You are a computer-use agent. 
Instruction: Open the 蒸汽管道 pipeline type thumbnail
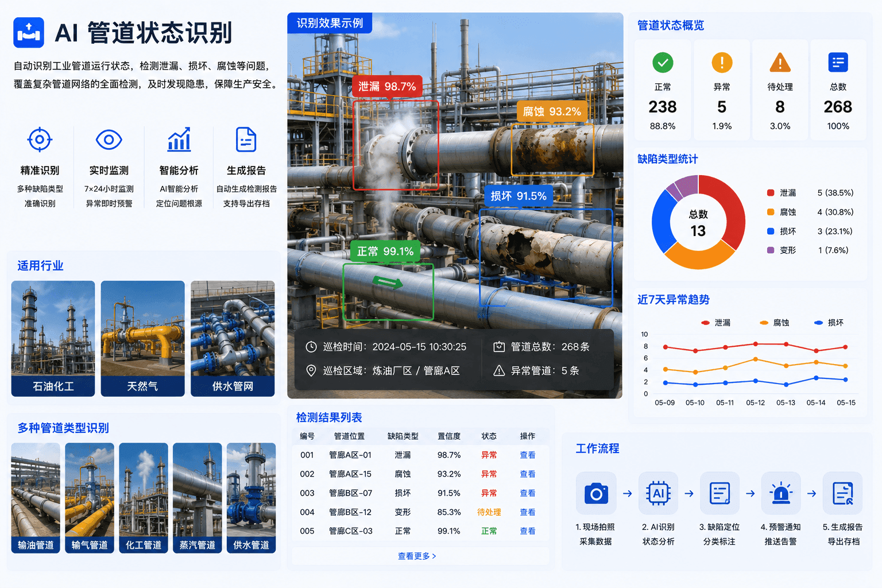(198, 498)
